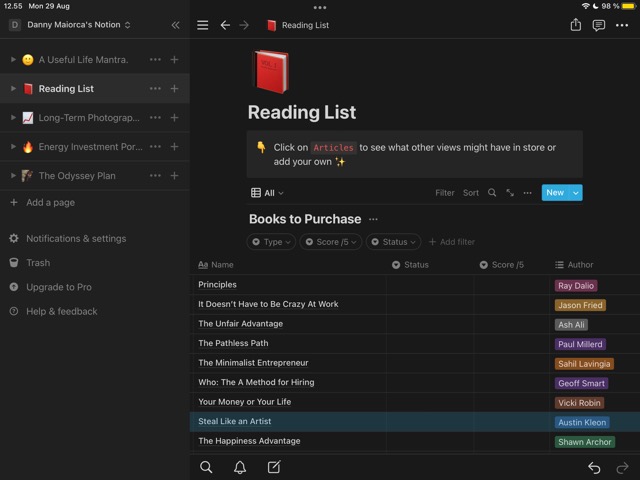The image size is (640, 480).
Task: Click the Name column header
Action: click(x=216, y=265)
